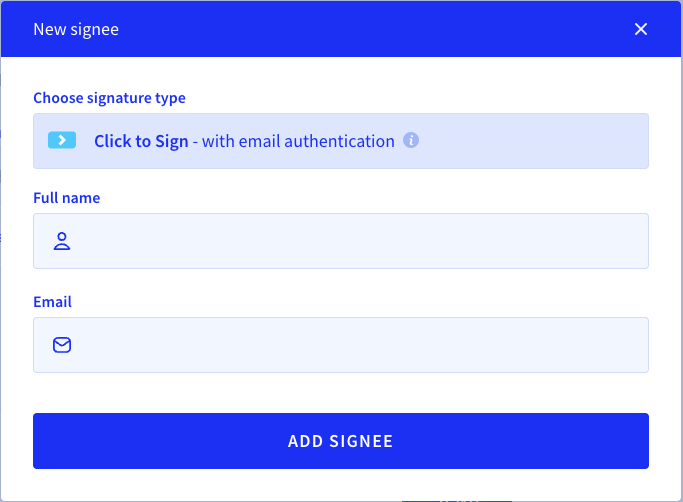Submit with the ADD SIGNEE button
The width and height of the screenshot is (683, 502).
pos(341,441)
